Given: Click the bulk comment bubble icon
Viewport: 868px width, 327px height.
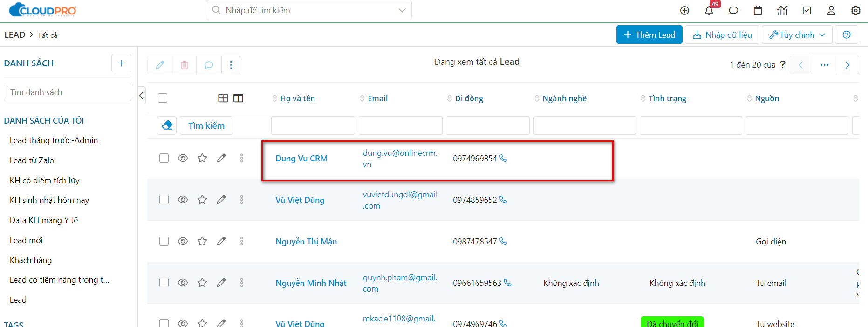Looking at the screenshot, I should coord(209,65).
